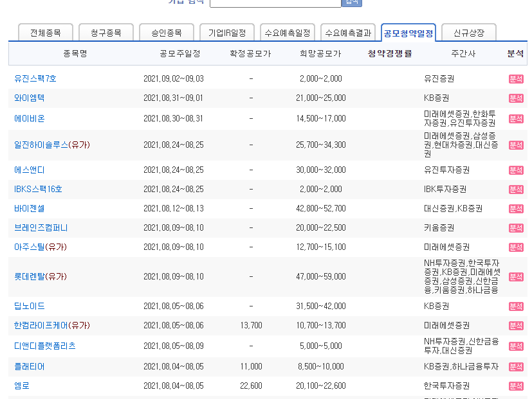Screen dimensions: 532x399
Task: Click 공모주일정 column header
Action: (x=180, y=53)
